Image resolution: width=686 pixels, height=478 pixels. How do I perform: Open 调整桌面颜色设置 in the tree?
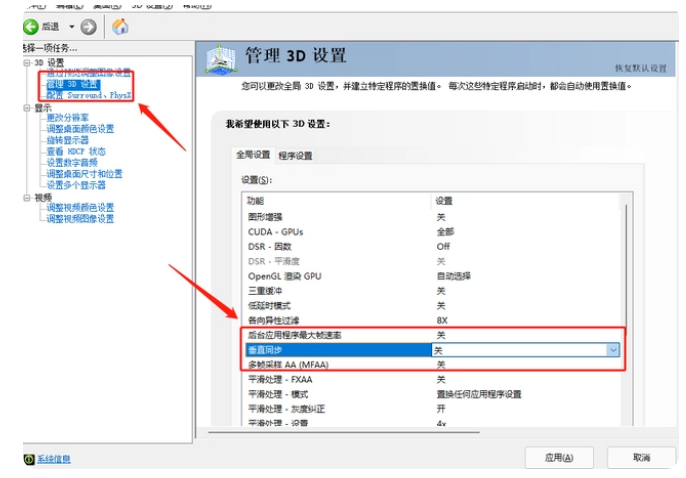tap(80, 129)
